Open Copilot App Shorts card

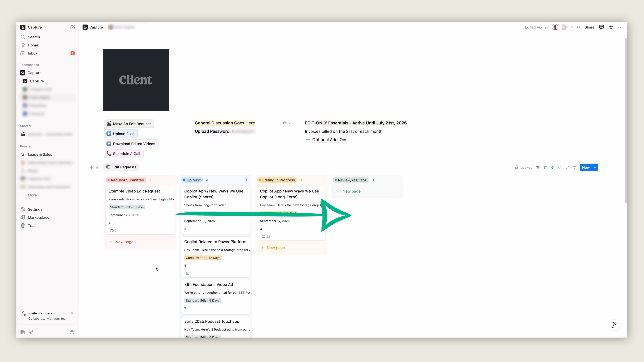click(x=216, y=210)
